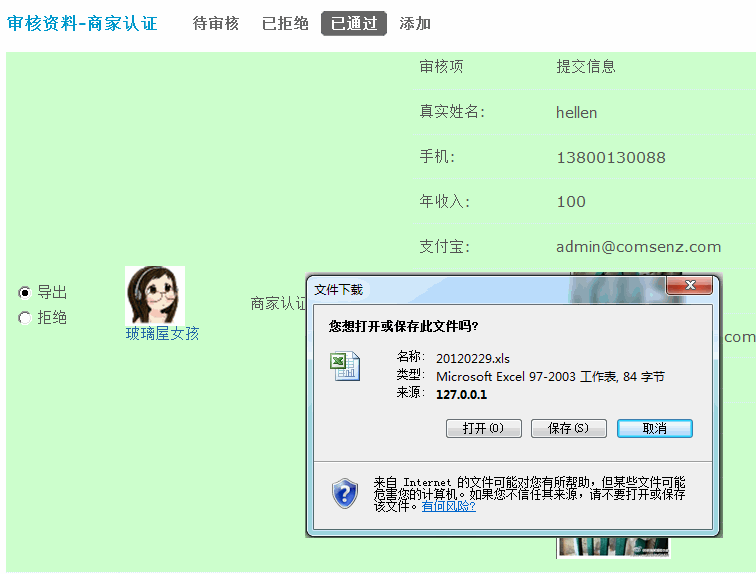Click the 打开(O) button in download dialog
Image resolution: width=756 pixels, height=574 pixels.
[x=484, y=428]
